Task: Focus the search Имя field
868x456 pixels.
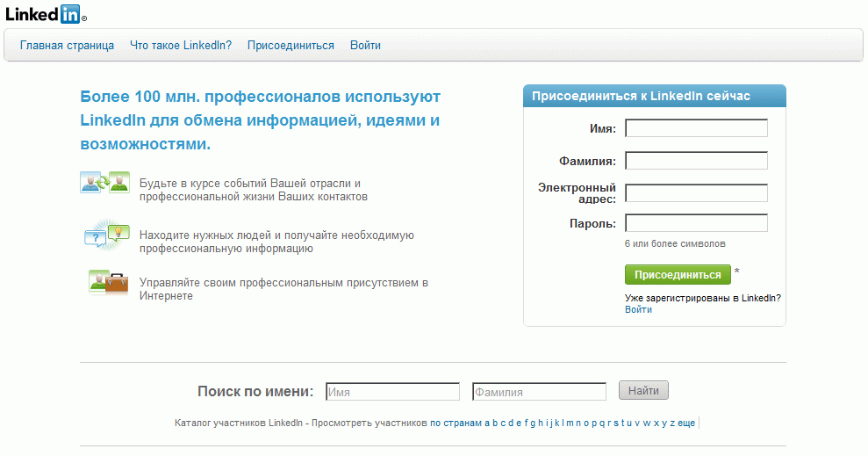Action: click(x=392, y=392)
